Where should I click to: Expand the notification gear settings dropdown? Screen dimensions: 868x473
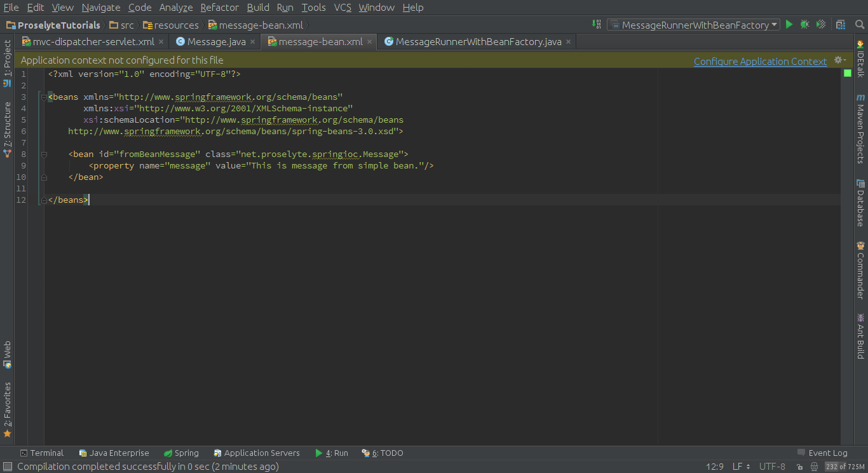pyautogui.click(x=839, y=60)
